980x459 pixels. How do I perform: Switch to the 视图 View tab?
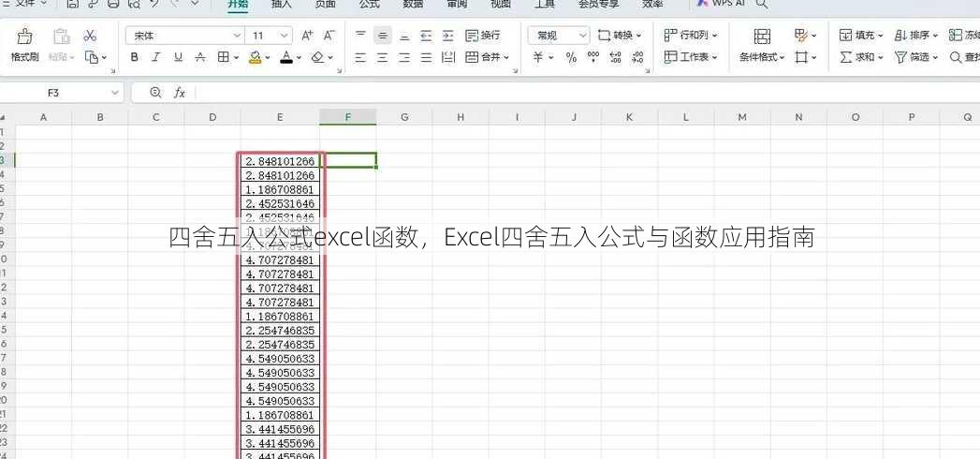(x=501, y=4)
